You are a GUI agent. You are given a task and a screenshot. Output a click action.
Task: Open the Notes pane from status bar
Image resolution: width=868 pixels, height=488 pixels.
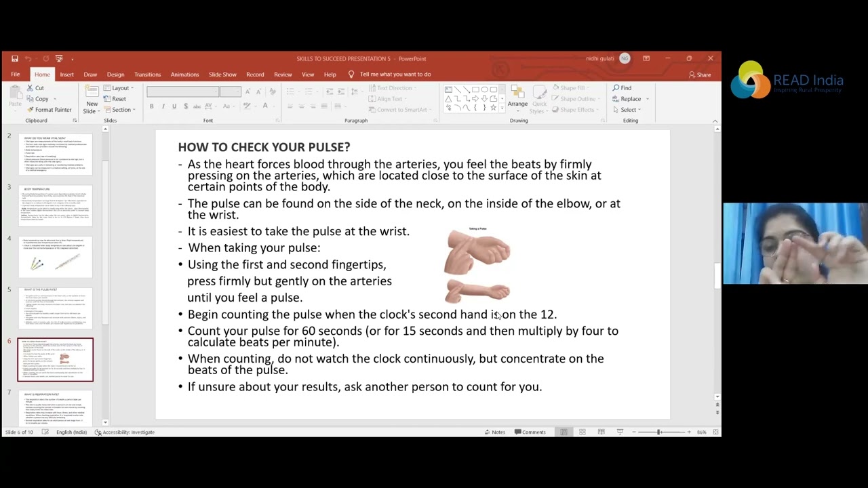point(494,432)
